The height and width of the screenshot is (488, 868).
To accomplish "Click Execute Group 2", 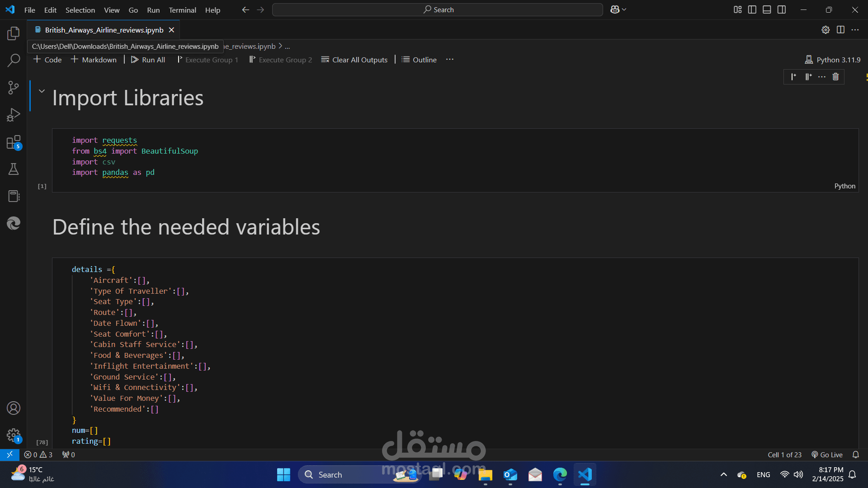I will 281,60.
